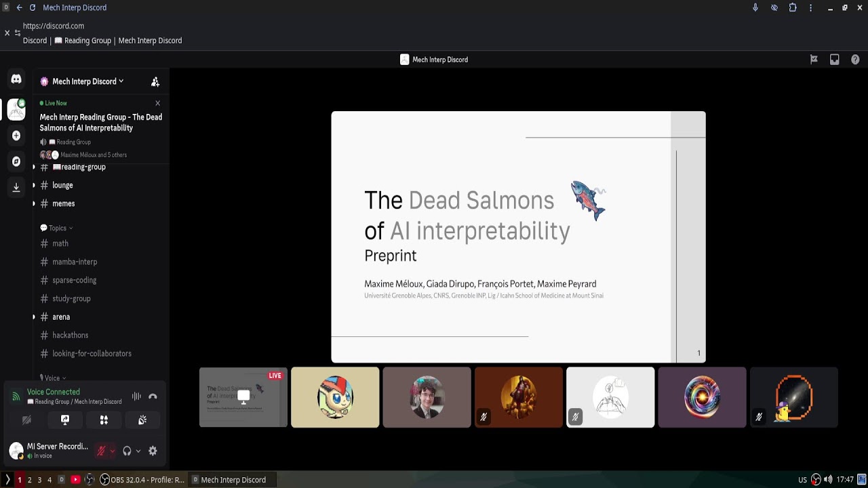Open system volume icon in tray
This screenshot has height=488, width=868.
[828, 480]
